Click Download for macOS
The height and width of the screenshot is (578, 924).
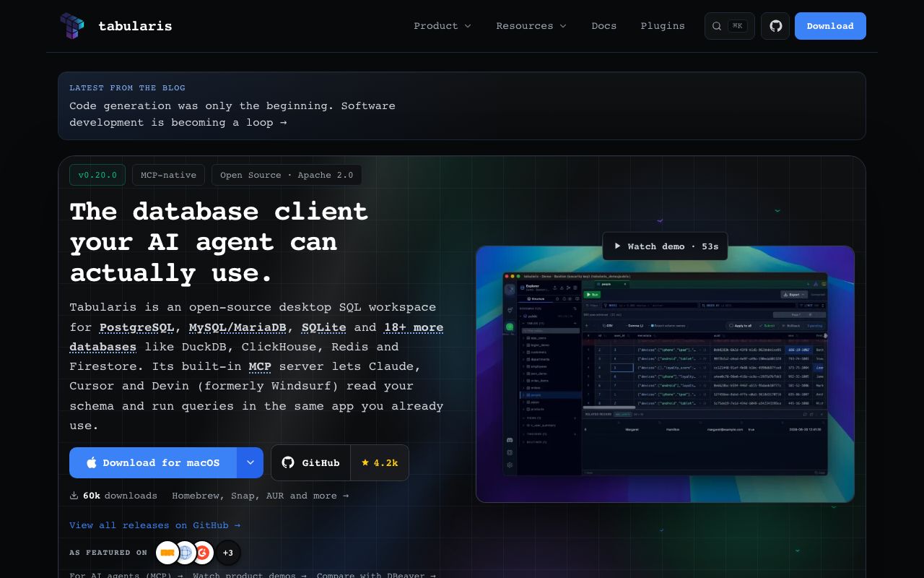[x=153, y=463]
